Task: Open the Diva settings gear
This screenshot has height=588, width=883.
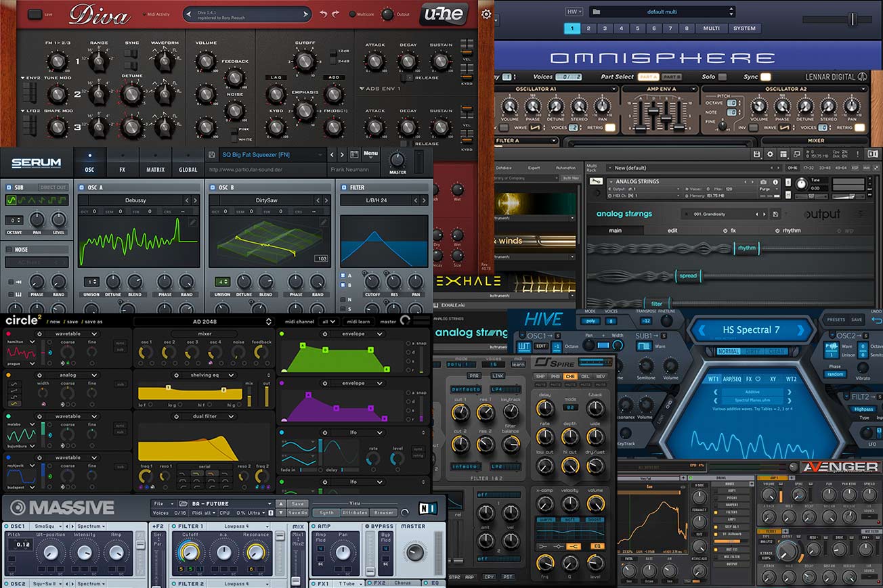Action: coord(486,14)
